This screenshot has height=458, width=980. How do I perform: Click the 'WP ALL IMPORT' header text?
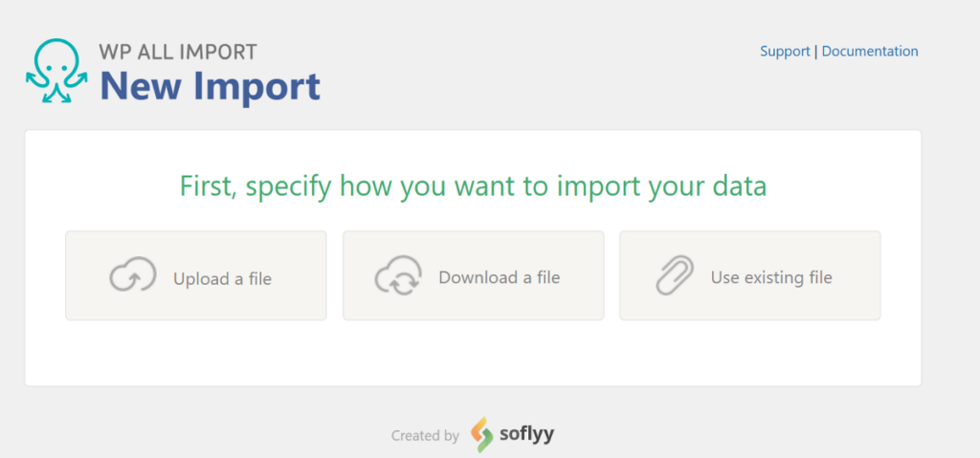[178, 51]
